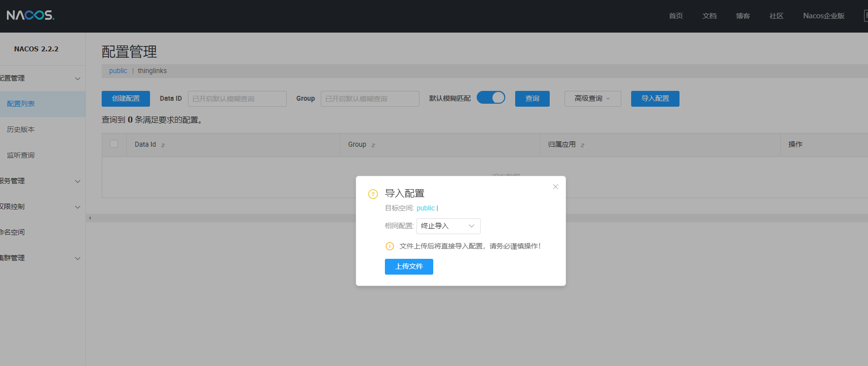Click the horizontal scrollbar left arrow
This screenshot has height=366, width=868.
(90, 218)
